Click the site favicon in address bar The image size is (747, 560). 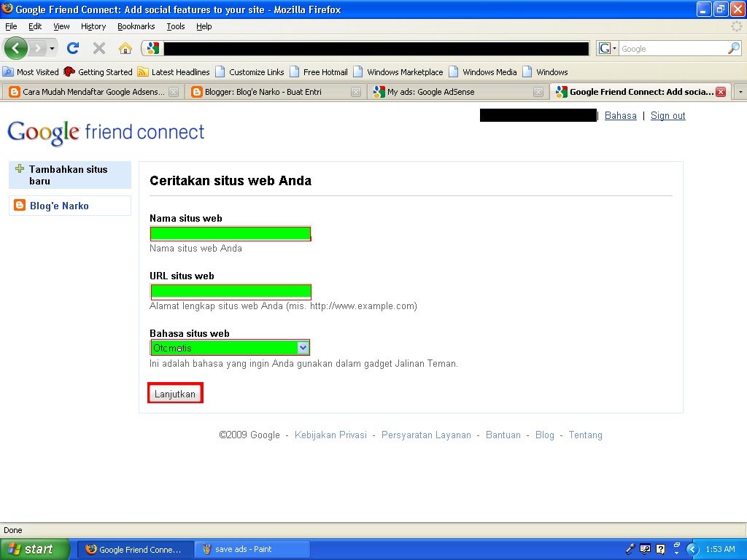[x=153, y=48]
